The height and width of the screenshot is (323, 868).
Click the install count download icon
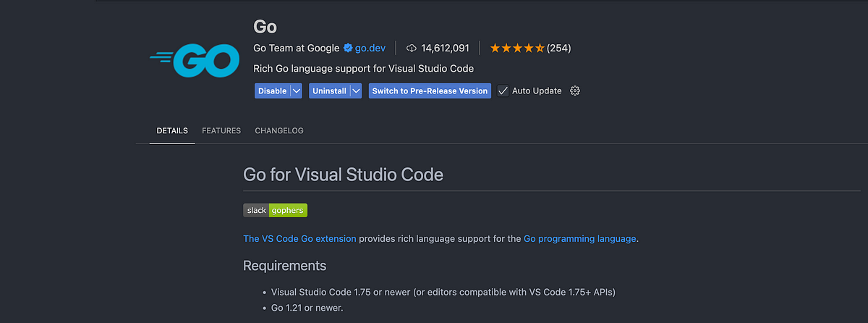point(412,49)
